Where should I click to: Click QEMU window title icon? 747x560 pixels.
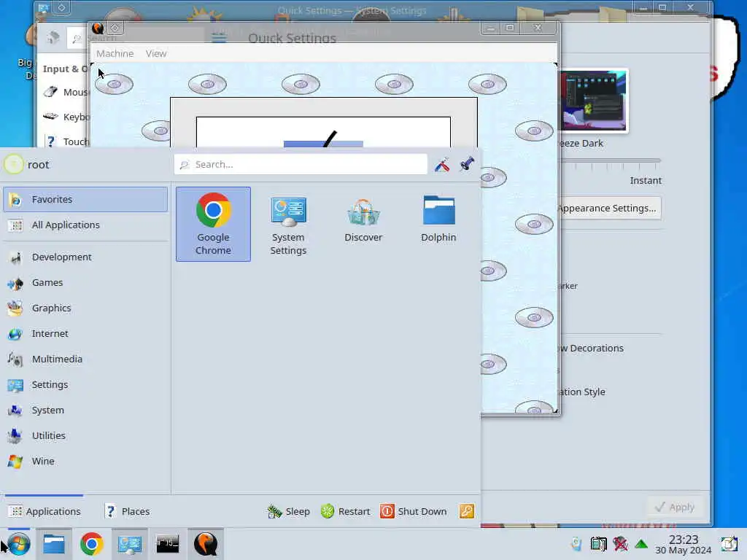pos(98,28)
